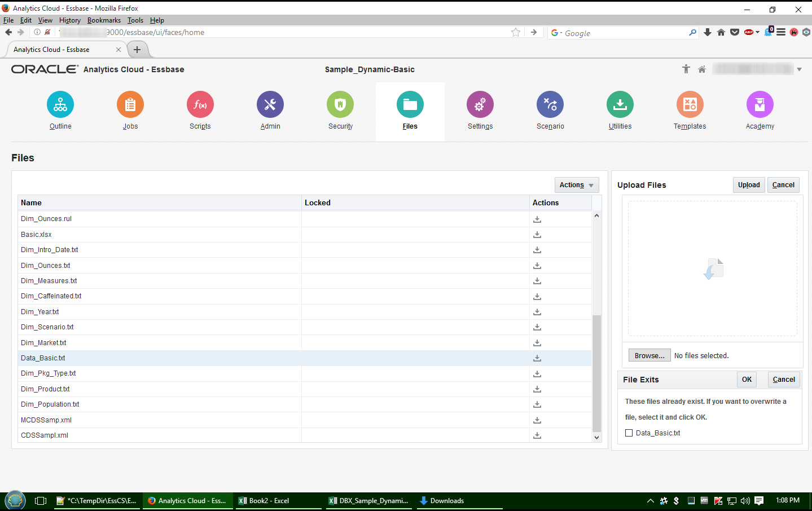812x511 pixels.
Task: Download Dim_Product.txt file
Action: 537,389
